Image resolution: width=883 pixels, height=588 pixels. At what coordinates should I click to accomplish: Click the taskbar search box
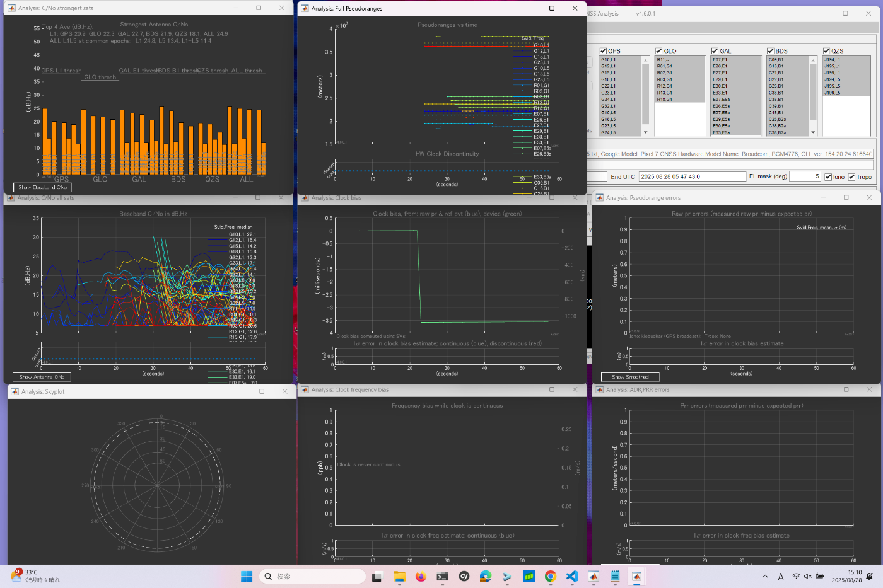click(312, 576)
